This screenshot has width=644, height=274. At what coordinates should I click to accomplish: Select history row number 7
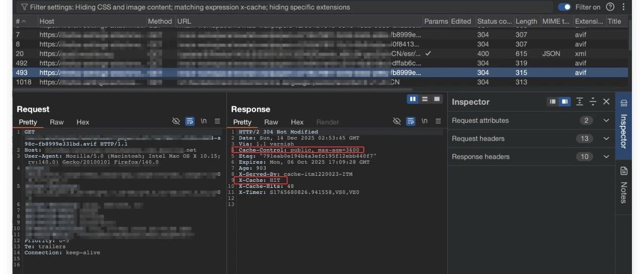click(x=321, y=35)
